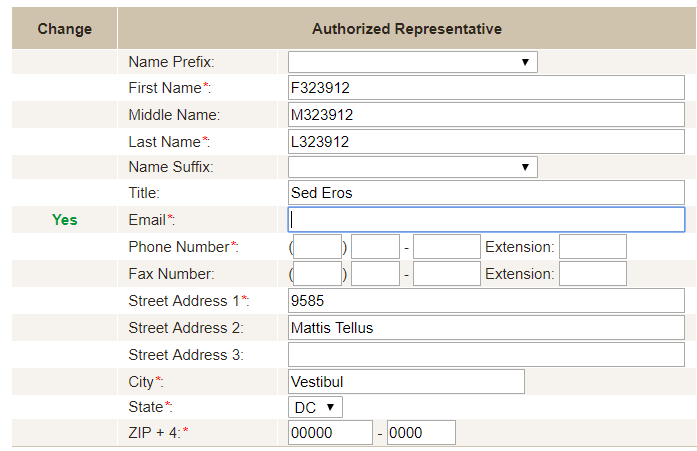Select the Phone Number prefix box
The width and height of the screenshot is (697, 451).
coord(376,247)
